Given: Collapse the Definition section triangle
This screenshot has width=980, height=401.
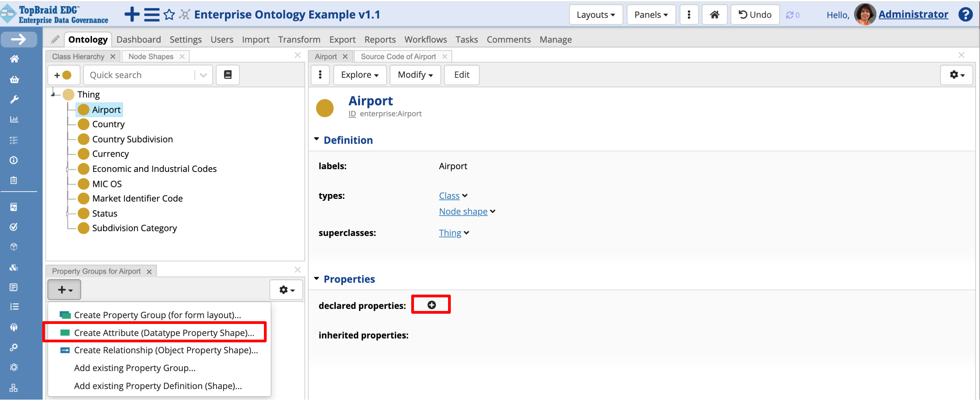Looking at the screenshot, I should [316, 139].
